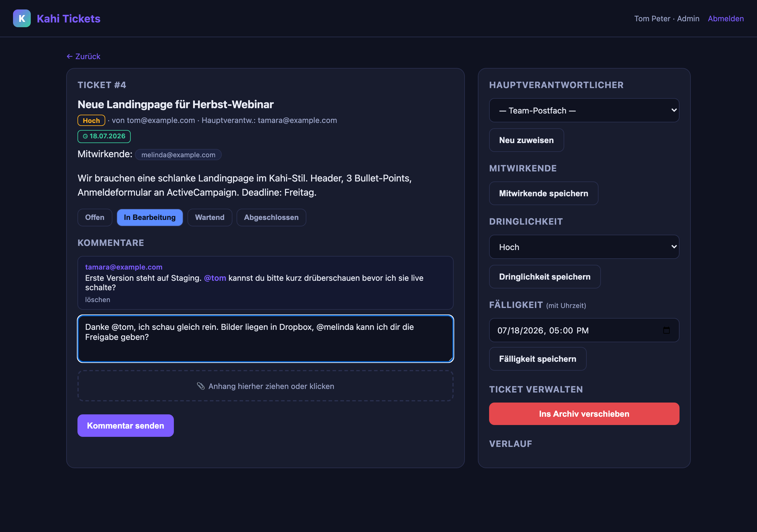Click tamara@example.com comment author

[124, 267]
